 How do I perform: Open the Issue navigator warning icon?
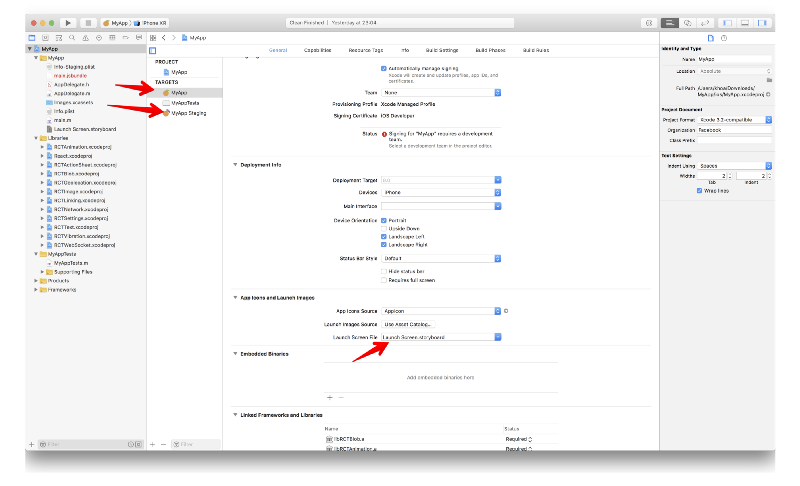click(x=85, y=38)
